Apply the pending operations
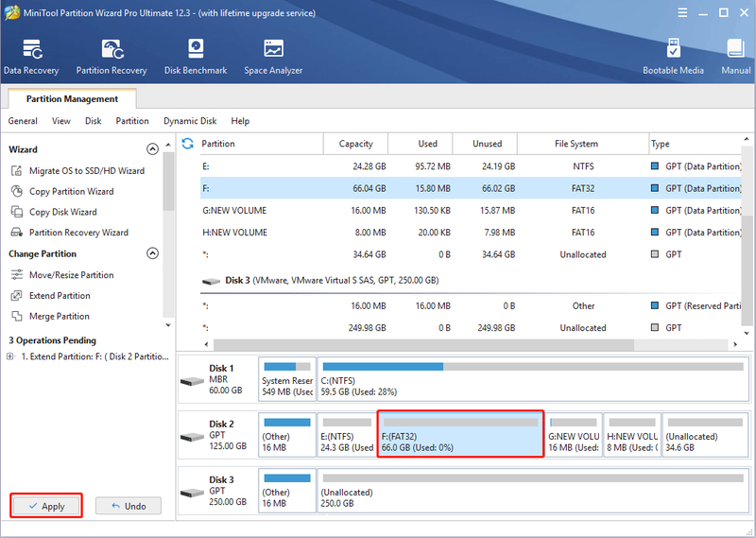The height and width of the screenshot is (538, 756). click(46, 506)
